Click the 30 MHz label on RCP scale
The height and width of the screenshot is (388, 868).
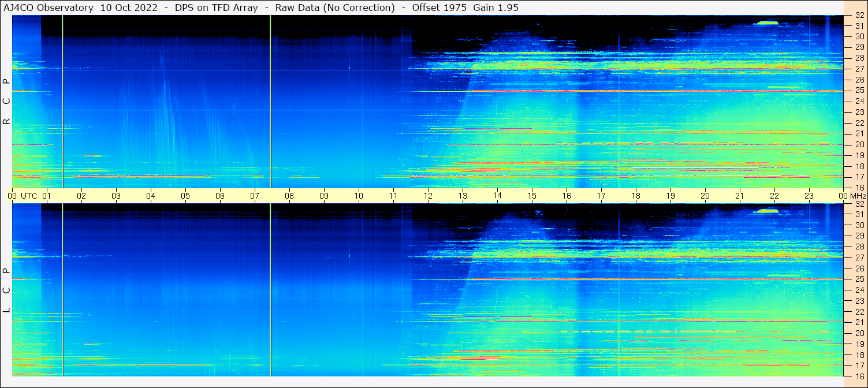(x=859, y=36)
